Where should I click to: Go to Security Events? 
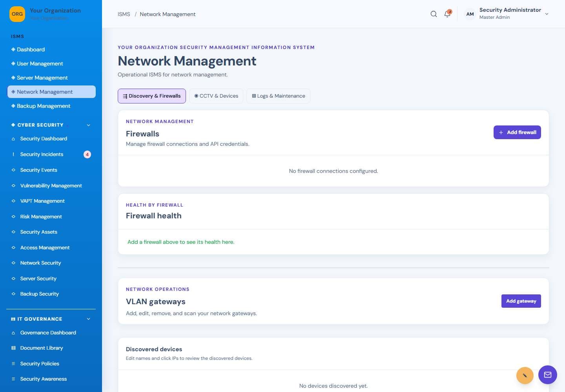point(39,170)
